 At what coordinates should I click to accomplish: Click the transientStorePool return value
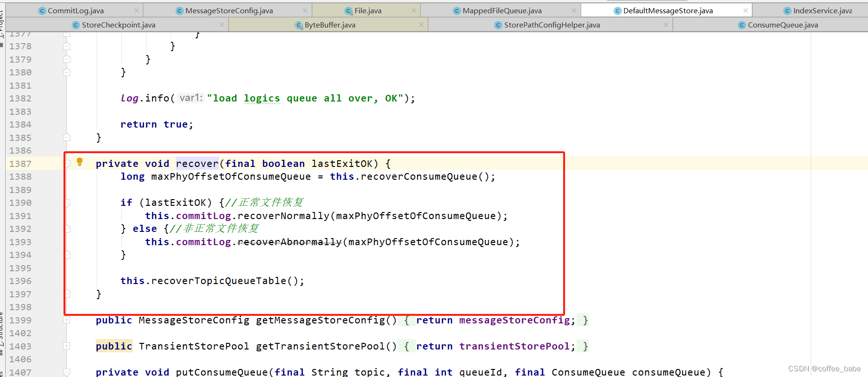tap(514, 346)
